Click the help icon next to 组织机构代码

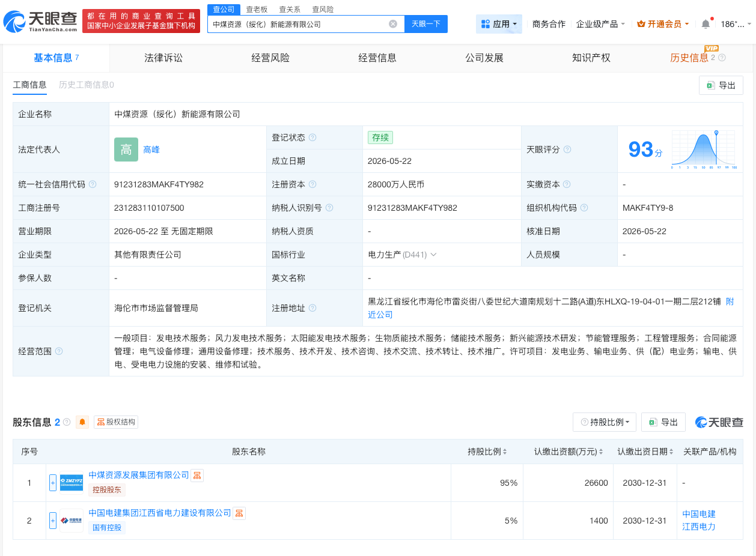(x=584, y=208)
